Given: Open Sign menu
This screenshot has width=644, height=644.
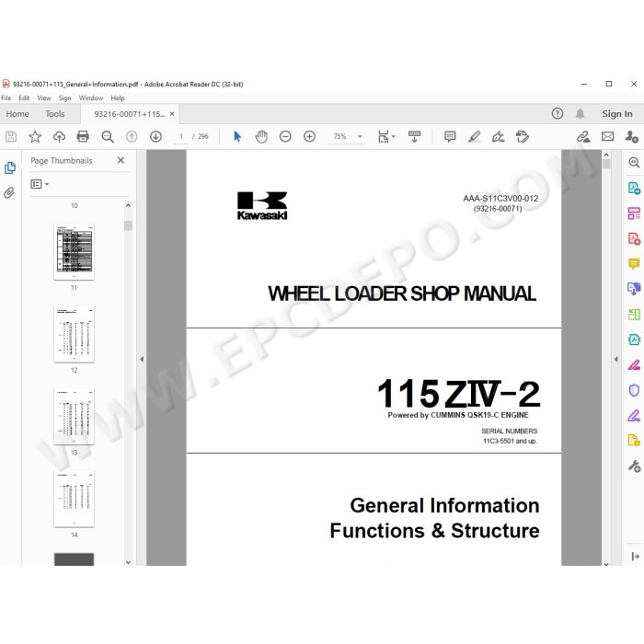Looking at the screenshot, I should pos(64,98).
